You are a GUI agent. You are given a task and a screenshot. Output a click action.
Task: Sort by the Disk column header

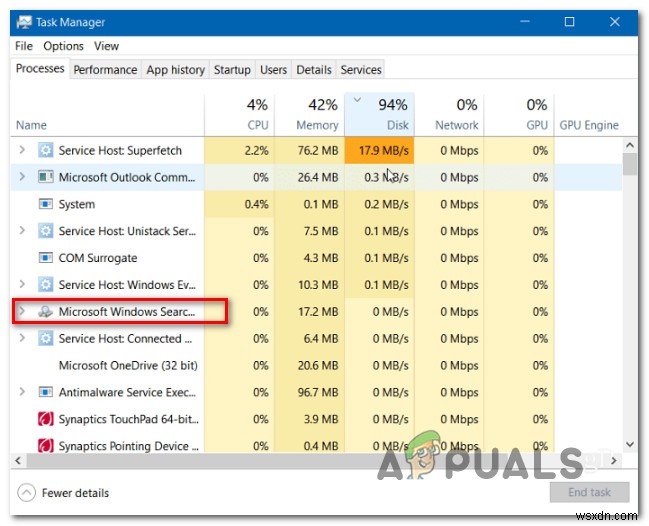pos(379,115)
